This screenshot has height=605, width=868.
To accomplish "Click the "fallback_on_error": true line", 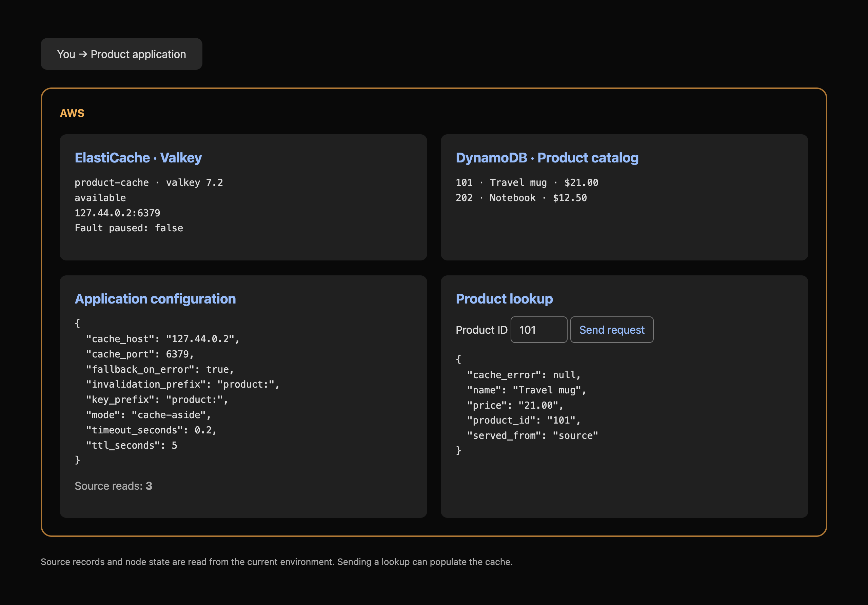I will [x=160, y=369].
